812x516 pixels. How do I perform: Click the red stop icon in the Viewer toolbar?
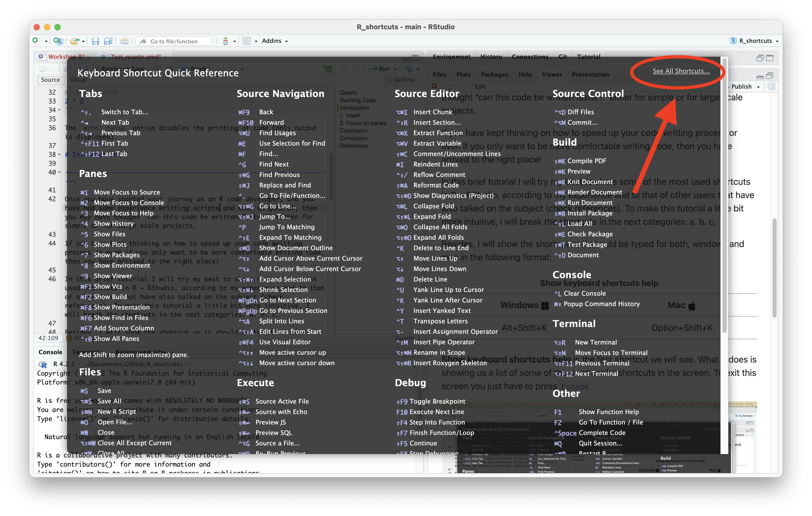point(434,86)
